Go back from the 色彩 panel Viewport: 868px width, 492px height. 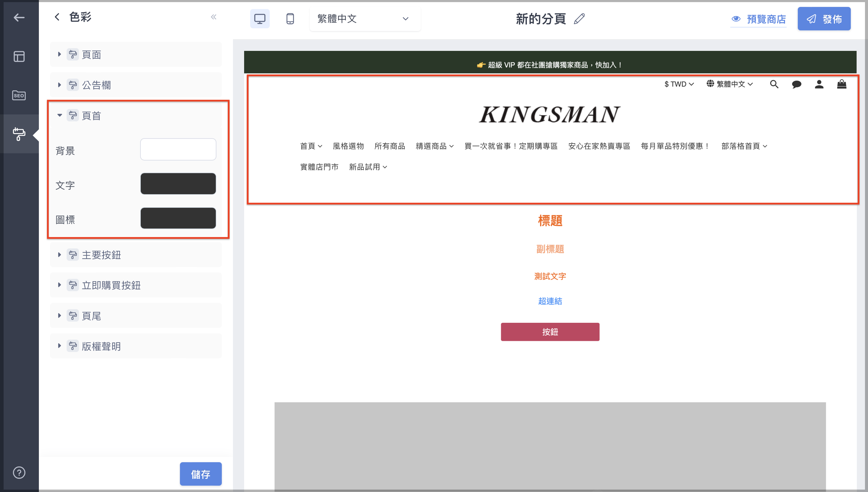[x=57, y=17]
